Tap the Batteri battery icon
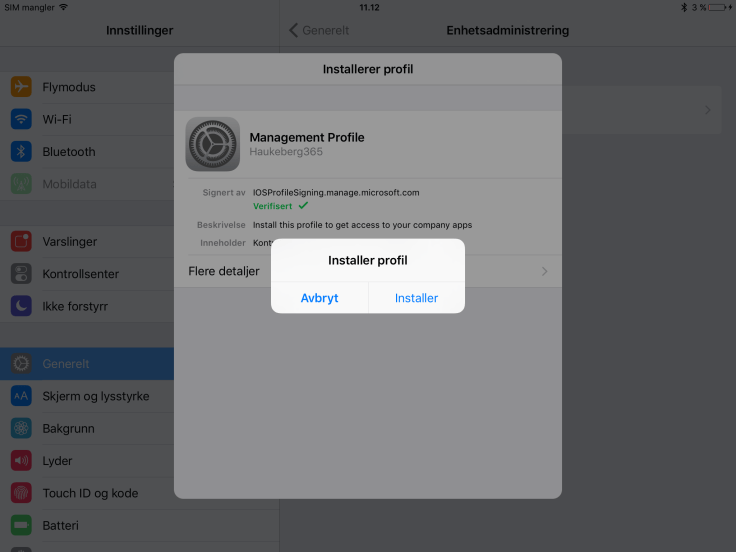 21,525
